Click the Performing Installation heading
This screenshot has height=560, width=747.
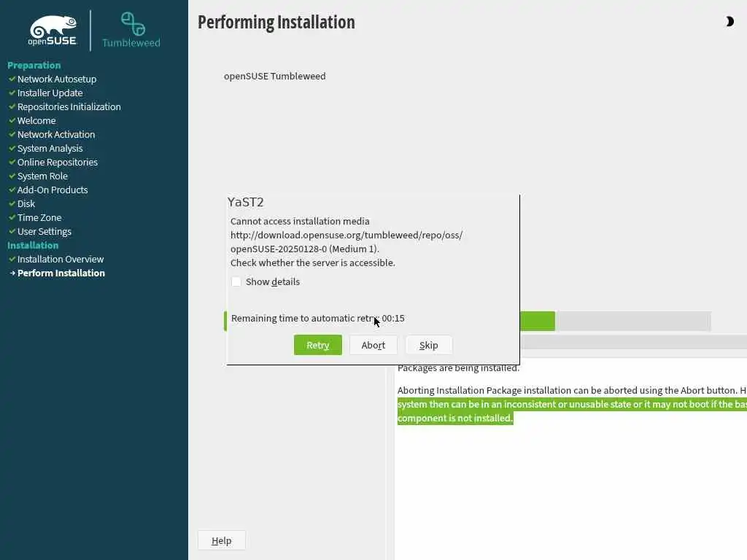[x=276, y=23]
